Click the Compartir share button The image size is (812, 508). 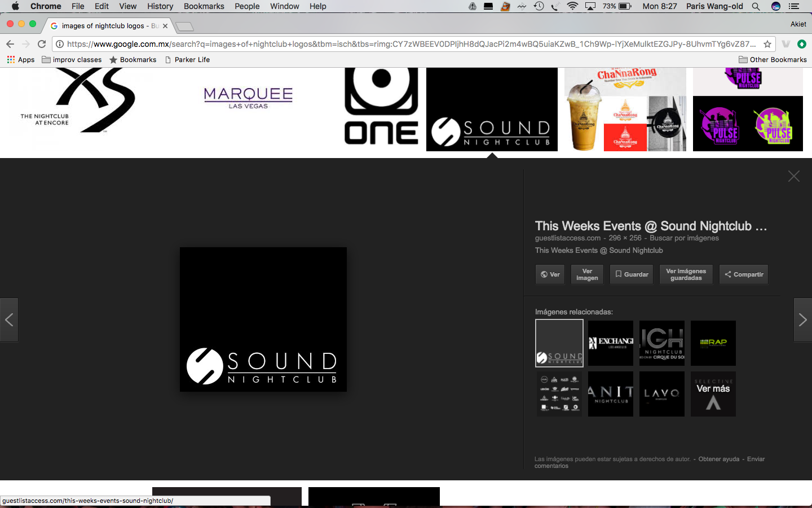pyautogui.click(x=743, y=274)
